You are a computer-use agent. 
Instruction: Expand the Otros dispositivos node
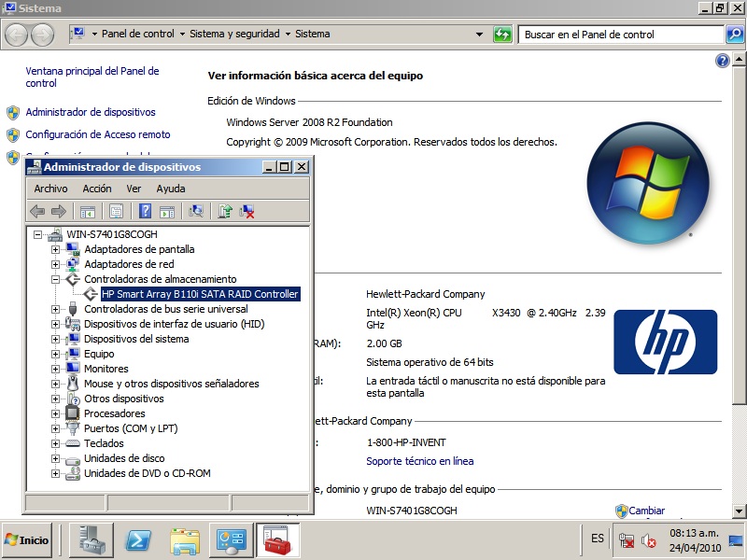[55, 399]
